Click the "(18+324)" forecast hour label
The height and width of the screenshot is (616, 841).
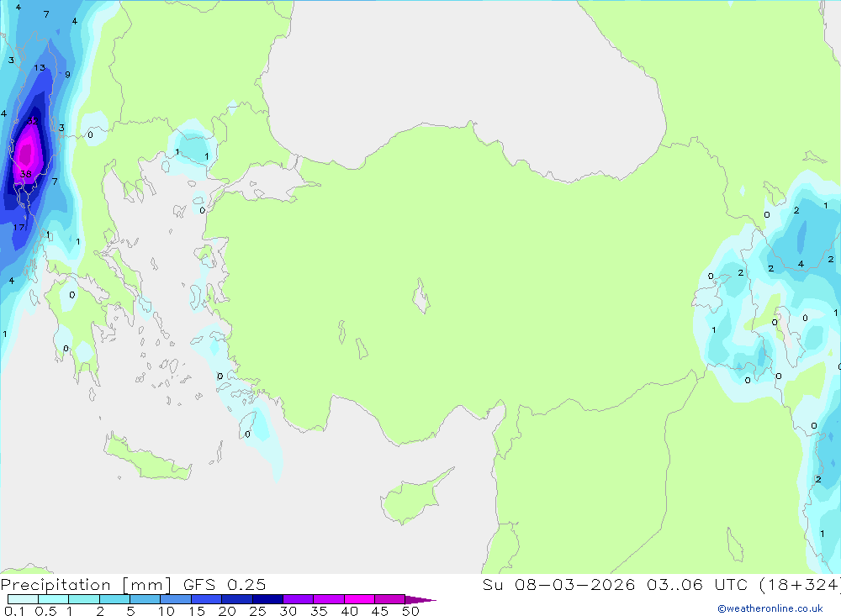click(801, 585)
